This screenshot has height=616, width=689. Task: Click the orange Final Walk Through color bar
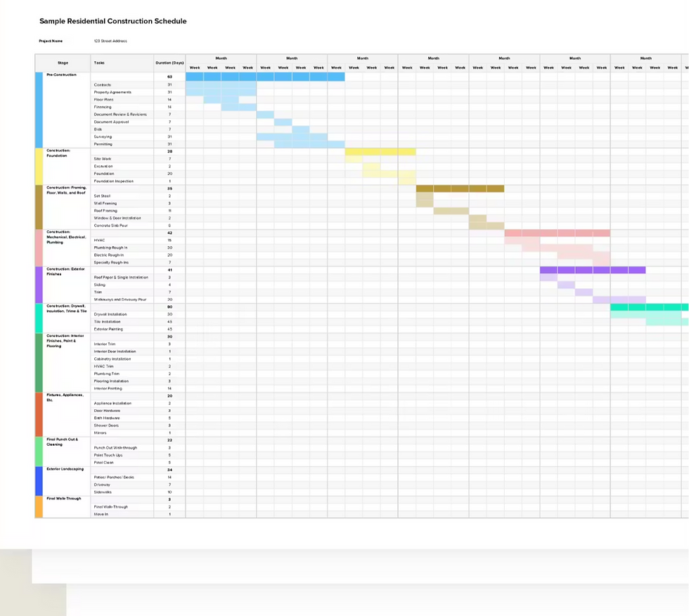click(39, 507)
